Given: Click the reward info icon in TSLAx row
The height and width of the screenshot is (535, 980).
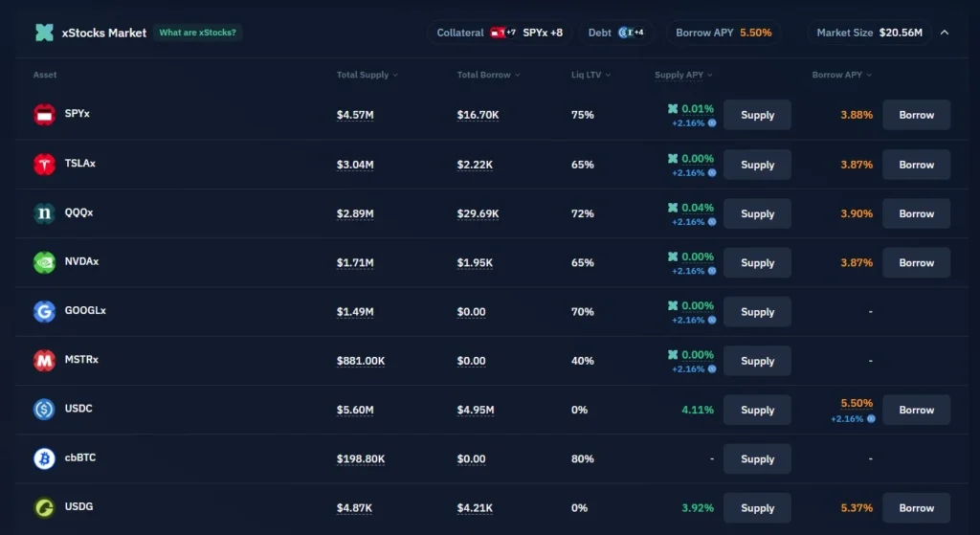Looking at the screenshot, I should click(711, 172).
